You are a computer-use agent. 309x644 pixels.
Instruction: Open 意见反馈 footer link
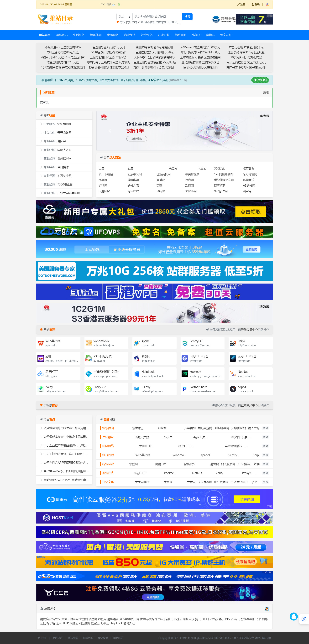coord(103,638)
